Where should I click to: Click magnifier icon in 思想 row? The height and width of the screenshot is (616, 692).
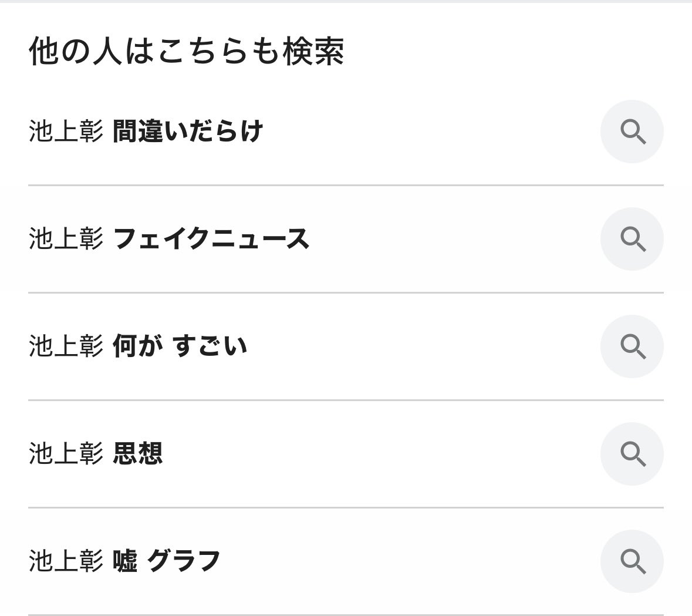pyautogui.click(x=632, y=454)
